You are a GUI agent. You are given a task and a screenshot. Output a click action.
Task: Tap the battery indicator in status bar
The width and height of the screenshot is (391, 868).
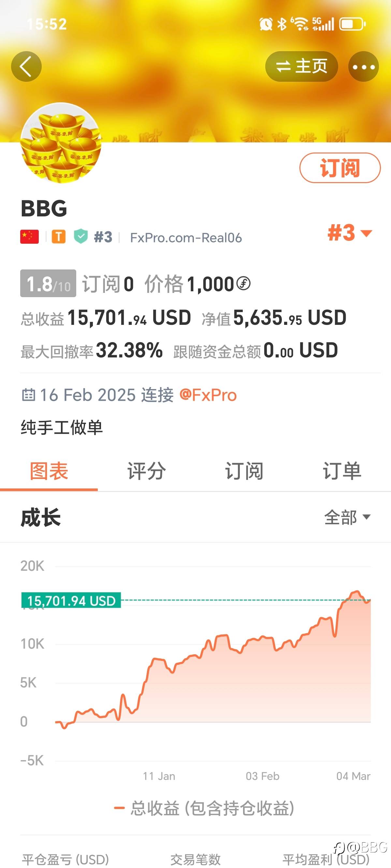point(352,24)
